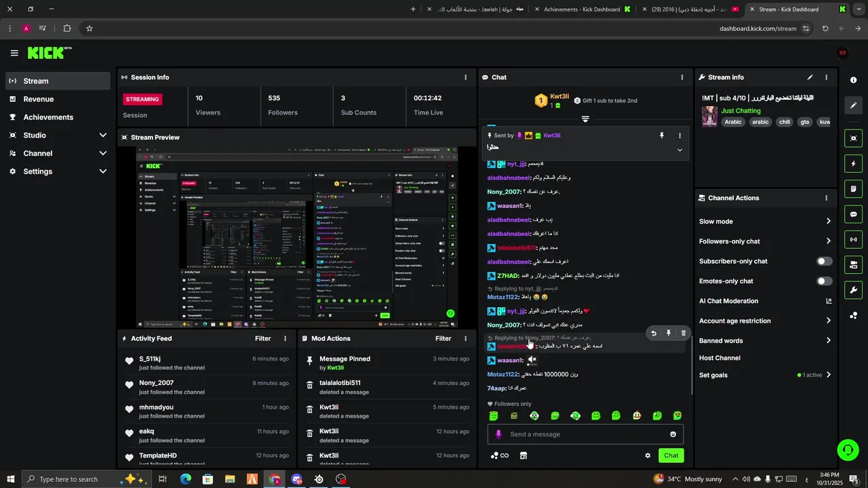Open the green support headset button
868x488 pixels.
[847, 449]
